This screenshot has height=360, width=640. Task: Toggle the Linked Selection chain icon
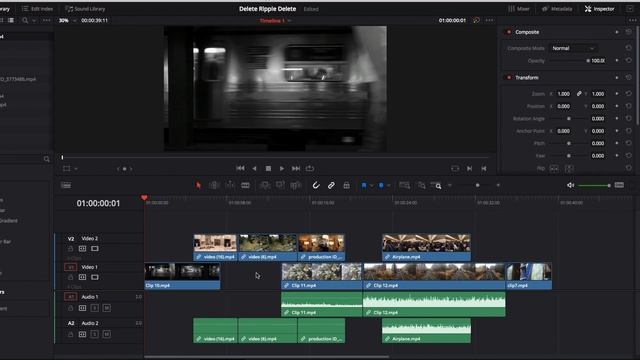point(331,185)
